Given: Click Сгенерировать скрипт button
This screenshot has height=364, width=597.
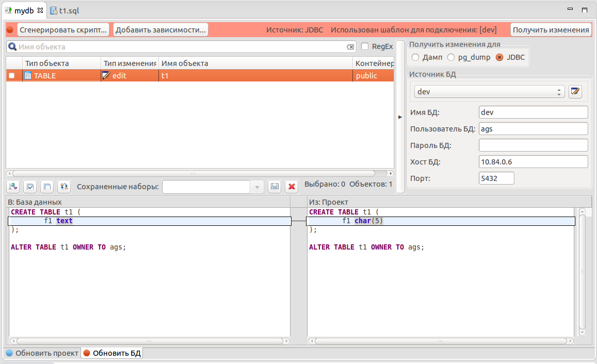Looking at the screenshot, I should point(63,30).
